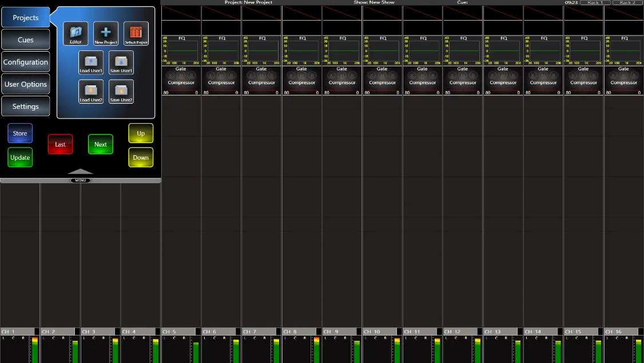644x363 pixels.
Task: Click Save User2 folder icon
Action: click(121, 92)
